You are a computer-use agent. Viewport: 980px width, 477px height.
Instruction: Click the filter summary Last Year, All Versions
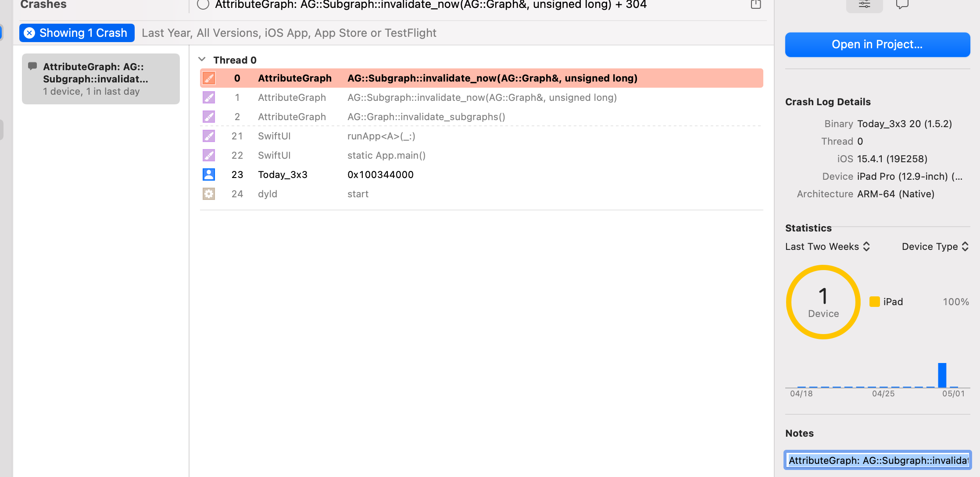(289, 33)
